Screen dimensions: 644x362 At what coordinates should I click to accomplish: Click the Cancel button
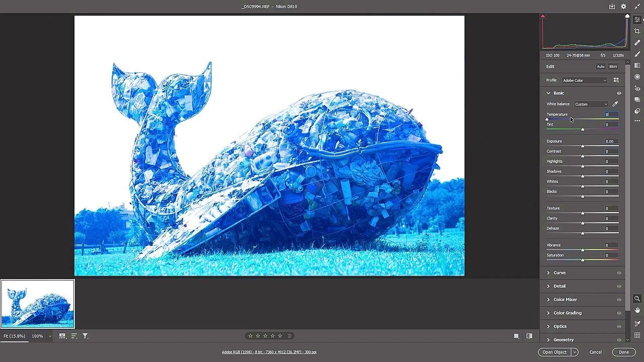(596, 352)
